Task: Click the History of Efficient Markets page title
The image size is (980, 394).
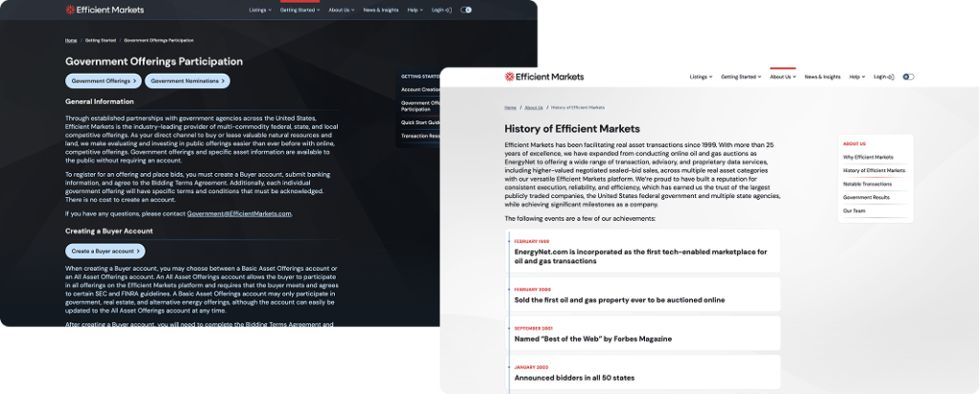Action: [572, 129]
